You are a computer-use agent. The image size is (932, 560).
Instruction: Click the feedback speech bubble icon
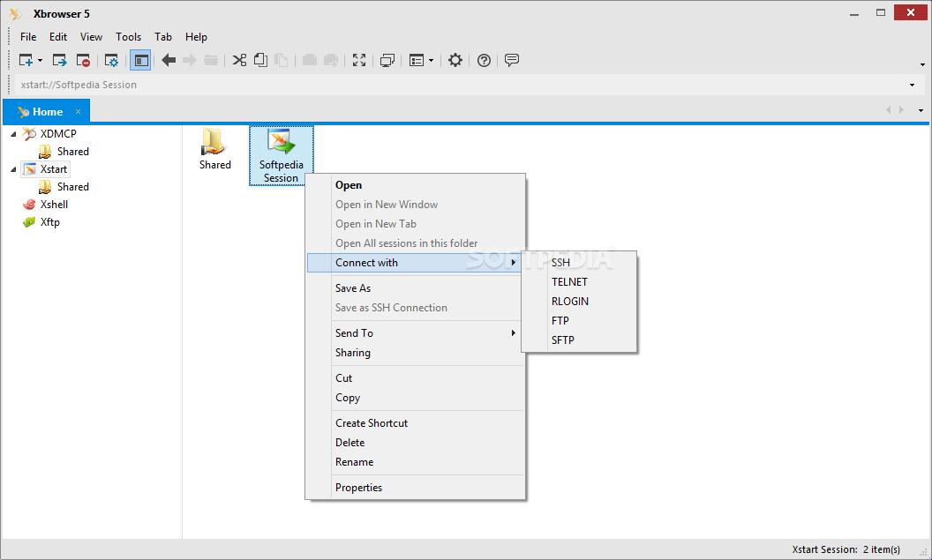[512, 60]
